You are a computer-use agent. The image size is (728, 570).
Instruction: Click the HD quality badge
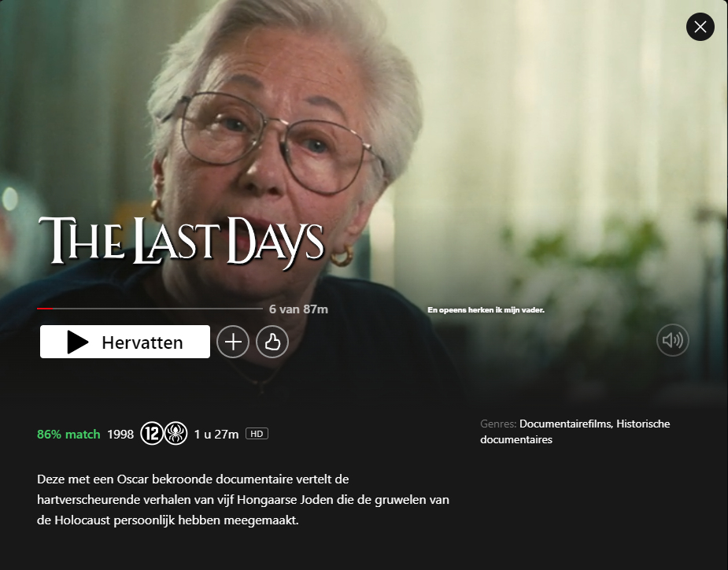257,434
